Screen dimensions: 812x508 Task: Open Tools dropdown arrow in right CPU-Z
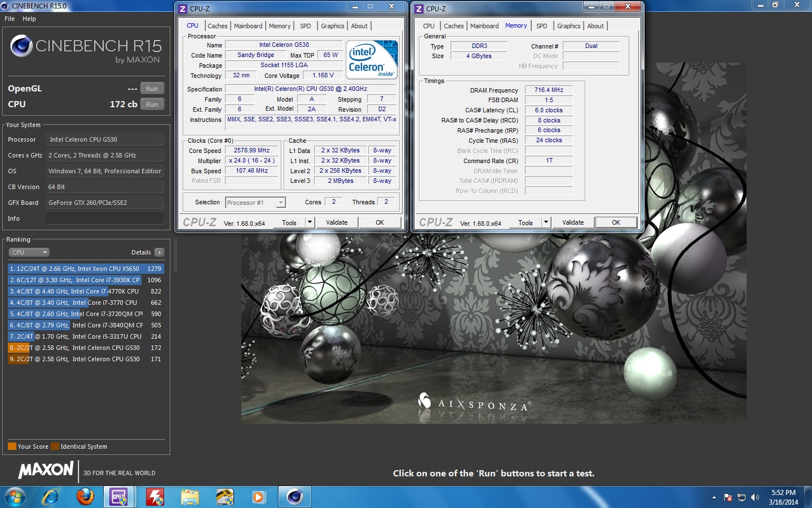pyautogui.click(x=545, y=222)
